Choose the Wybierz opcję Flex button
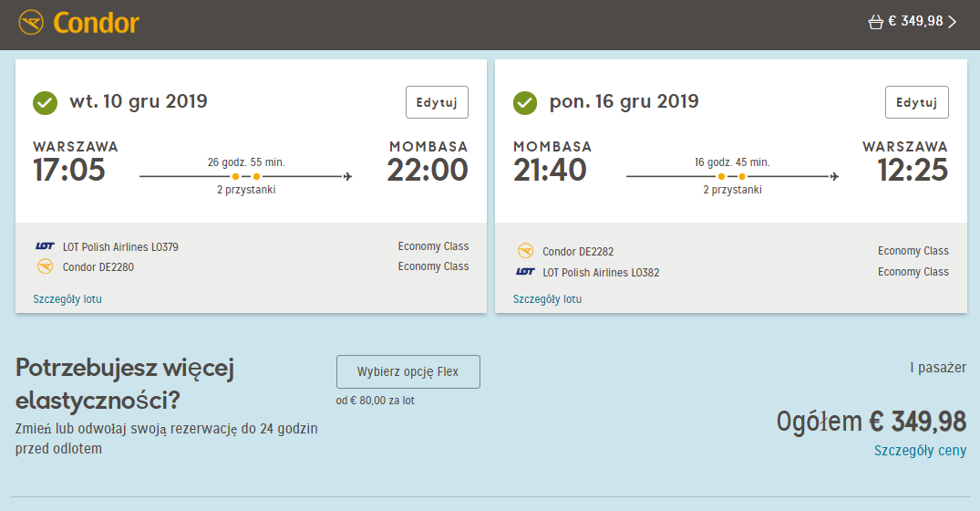Image resolution: width=980 pixels, height=511 pixels. point(408,371)
